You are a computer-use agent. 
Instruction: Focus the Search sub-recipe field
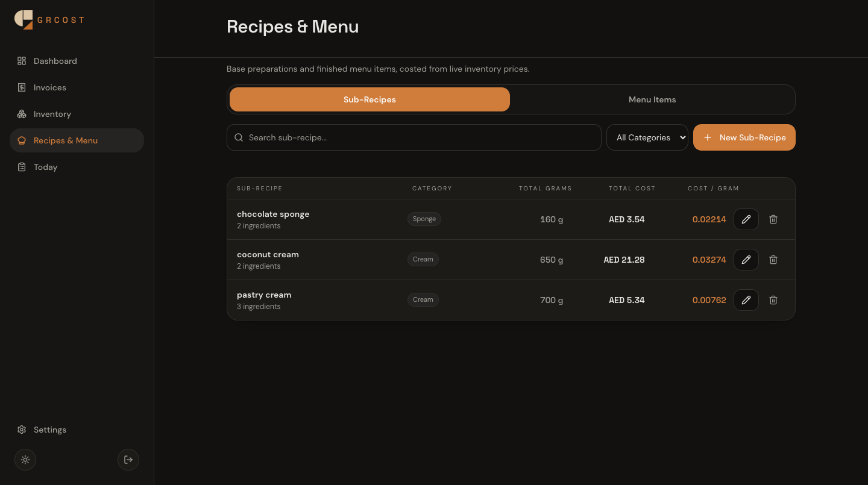[x=414, y=137]
